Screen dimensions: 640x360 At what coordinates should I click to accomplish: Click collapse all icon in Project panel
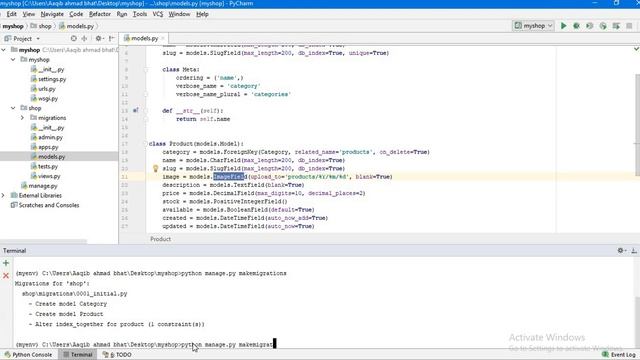84,38
